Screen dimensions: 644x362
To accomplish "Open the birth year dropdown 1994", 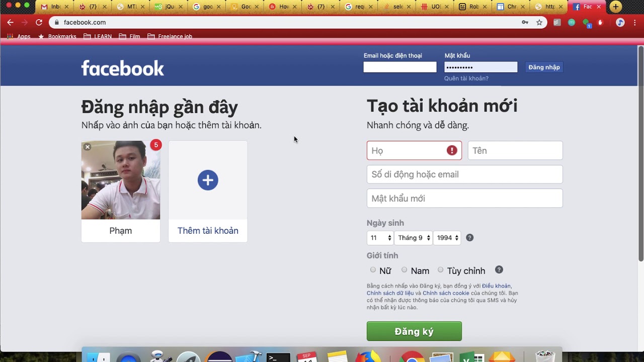I will point(447,238).
